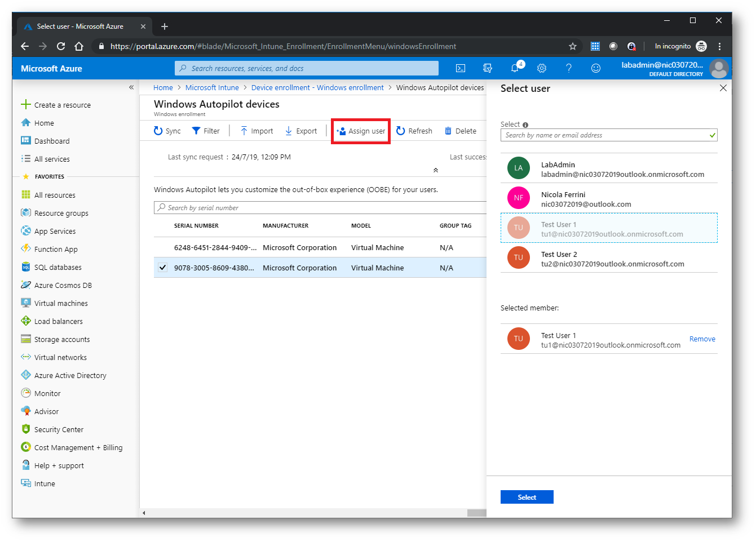Open the feedback smiley icon
Screen dimensions: 756x542
click(x=596, y=68)
